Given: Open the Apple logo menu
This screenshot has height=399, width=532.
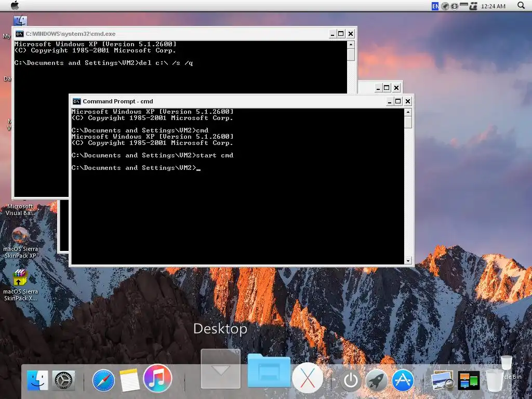Looking at the screenshot, I should (15, 5).
